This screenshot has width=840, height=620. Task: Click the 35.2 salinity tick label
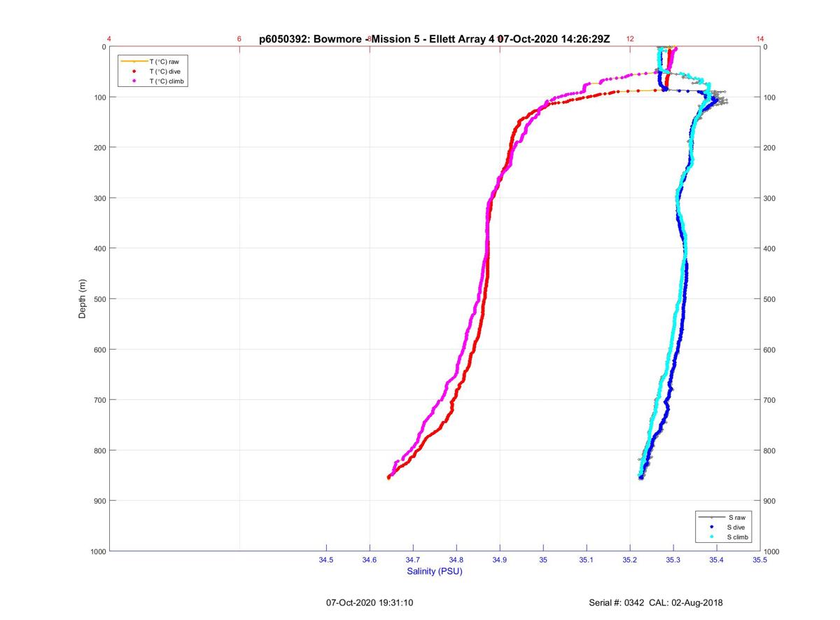pyautogui.click(x=630, y=560)
